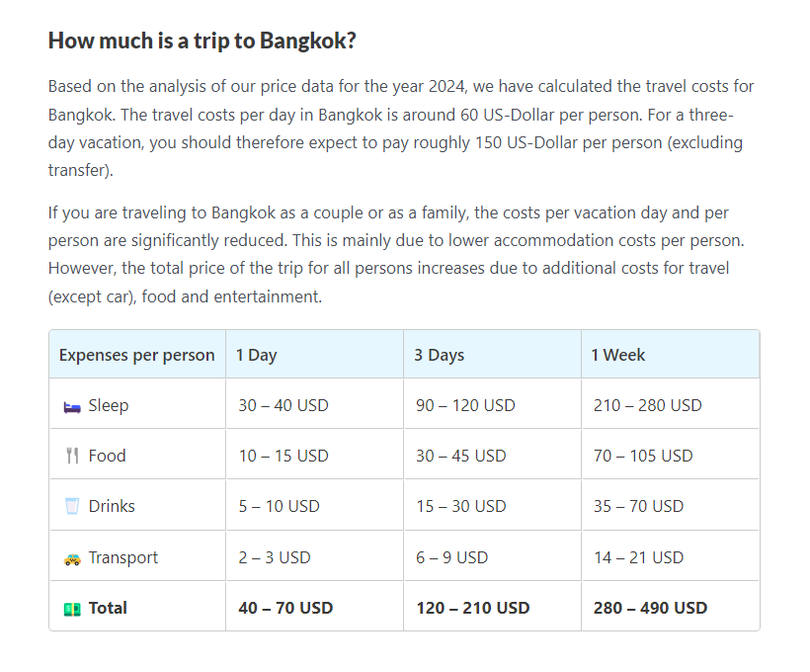The width and height of the screenshot is (810, 672).
Task: Click the fork and knife Food icon
Action: coord(71,457)
